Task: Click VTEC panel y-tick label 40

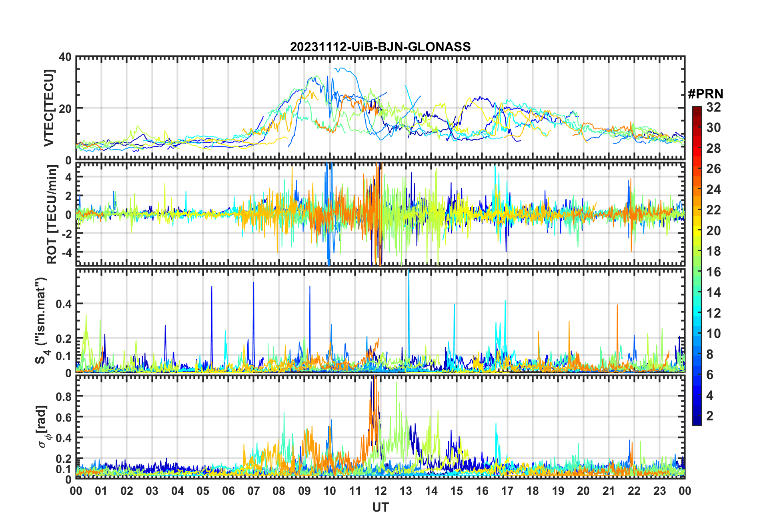Action: pyautogui.click(x=65, y=57)
